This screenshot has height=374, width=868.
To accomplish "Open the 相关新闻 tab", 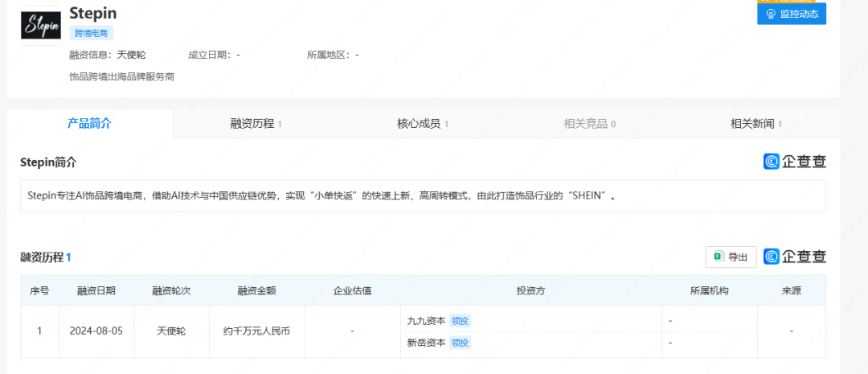I will (x=756, y=124).
